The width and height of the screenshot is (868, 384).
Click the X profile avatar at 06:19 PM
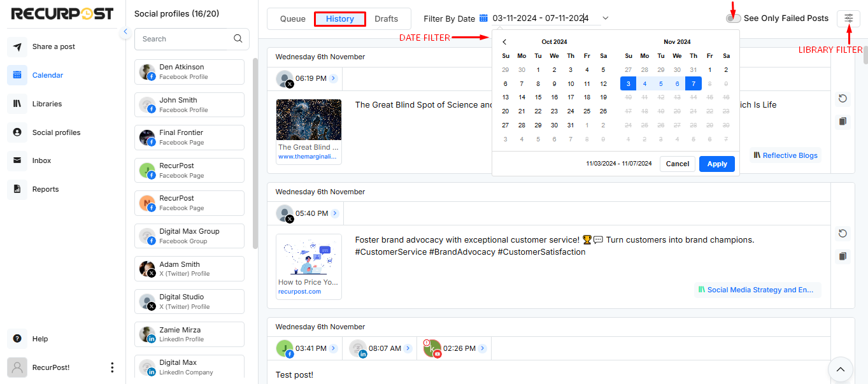(x=285, y=79)
